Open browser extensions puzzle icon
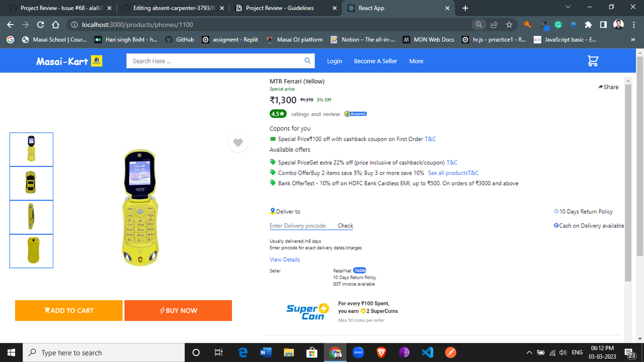The width and height of the screenshot is (644, 362). pos(588,25)
